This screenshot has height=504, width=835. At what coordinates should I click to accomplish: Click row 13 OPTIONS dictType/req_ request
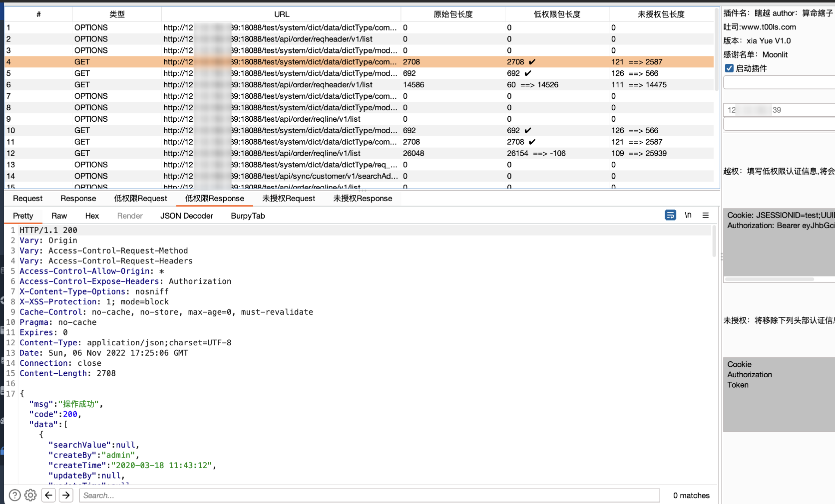[x=359, y=165]
